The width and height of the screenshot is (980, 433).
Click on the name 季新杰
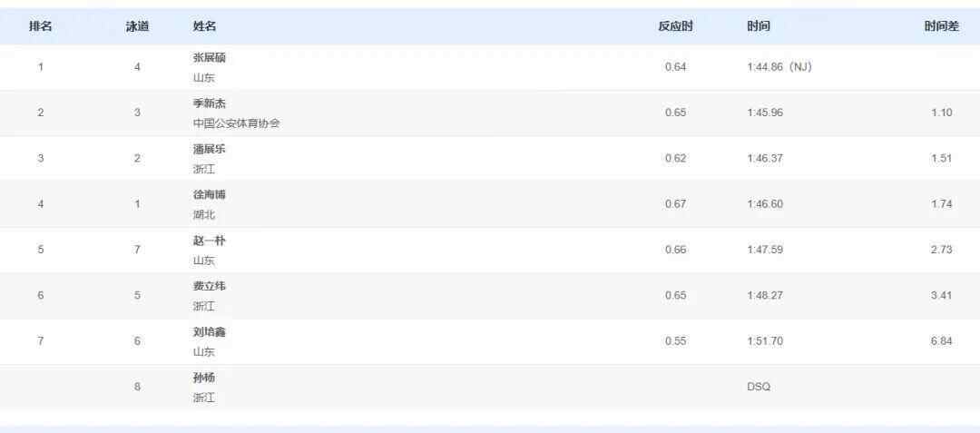point(210,103)
